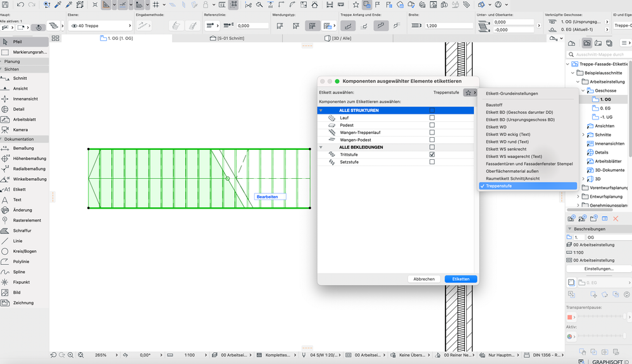Open the Ebene '40 Treppe' layer dropdown
This screenshot has width=632, height=364.
101,26
